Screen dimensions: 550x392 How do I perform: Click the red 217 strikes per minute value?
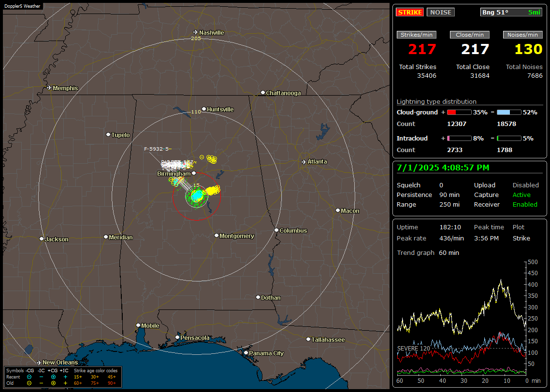click(x=422, y=49)
